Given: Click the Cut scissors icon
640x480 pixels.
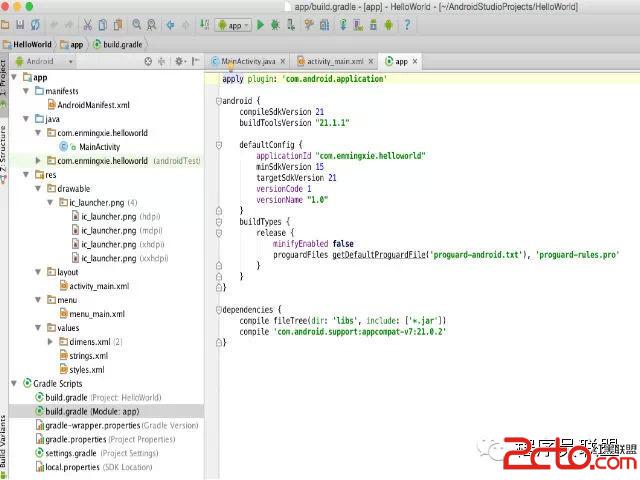Looking at the screenshot, I should (87, 25).
